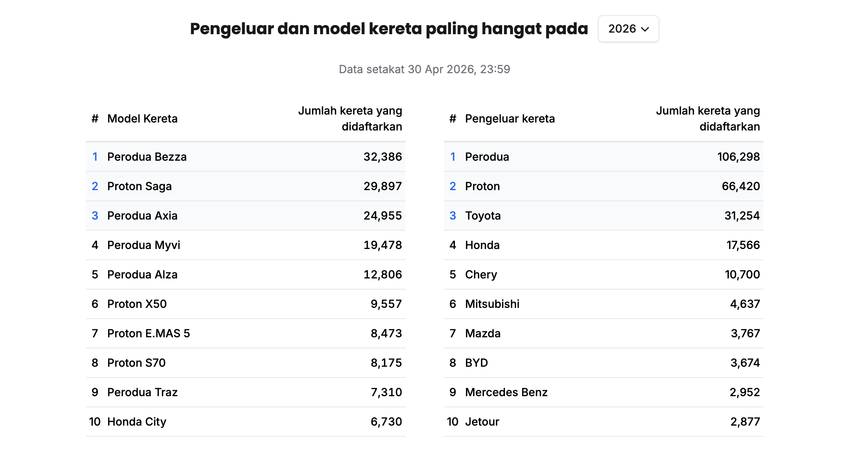This screenshot has width=868, height=463.
Task: Click the value 24,955 for Axia
Action: pos(383,216)
